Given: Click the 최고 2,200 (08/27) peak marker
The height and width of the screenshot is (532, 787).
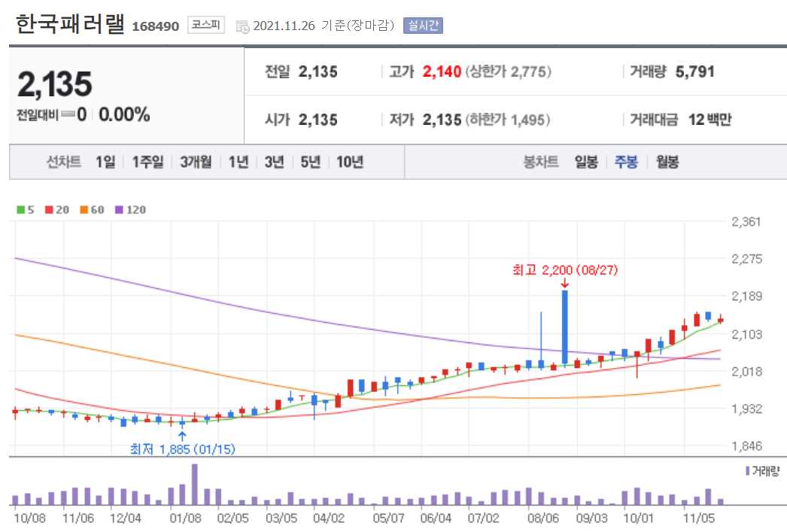Looking at the screenshot, I should coord(566,271).
